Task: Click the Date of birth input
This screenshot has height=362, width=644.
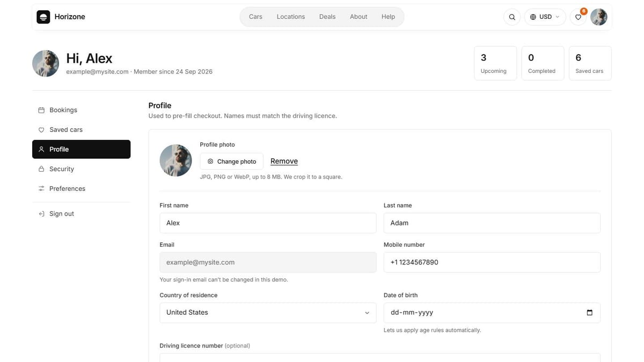Action: tap(492, 313)
